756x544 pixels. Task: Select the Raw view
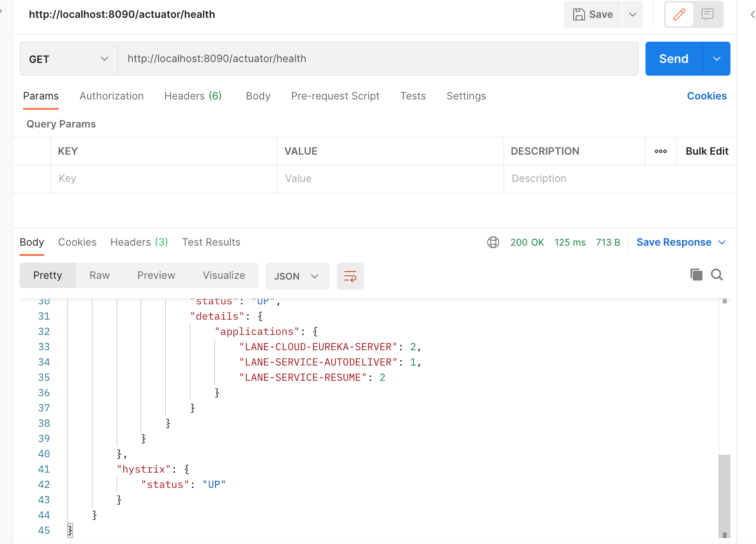point(99,275)
